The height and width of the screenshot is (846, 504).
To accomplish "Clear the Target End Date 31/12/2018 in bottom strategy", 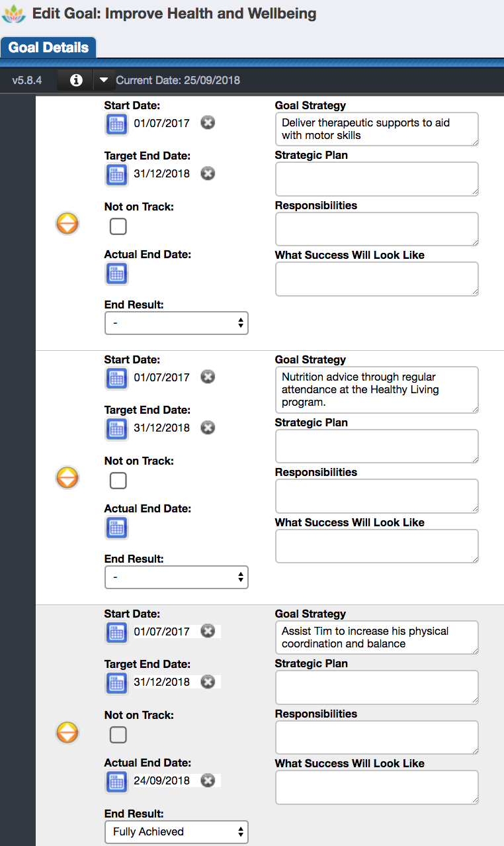I will (x=208, y=682).
